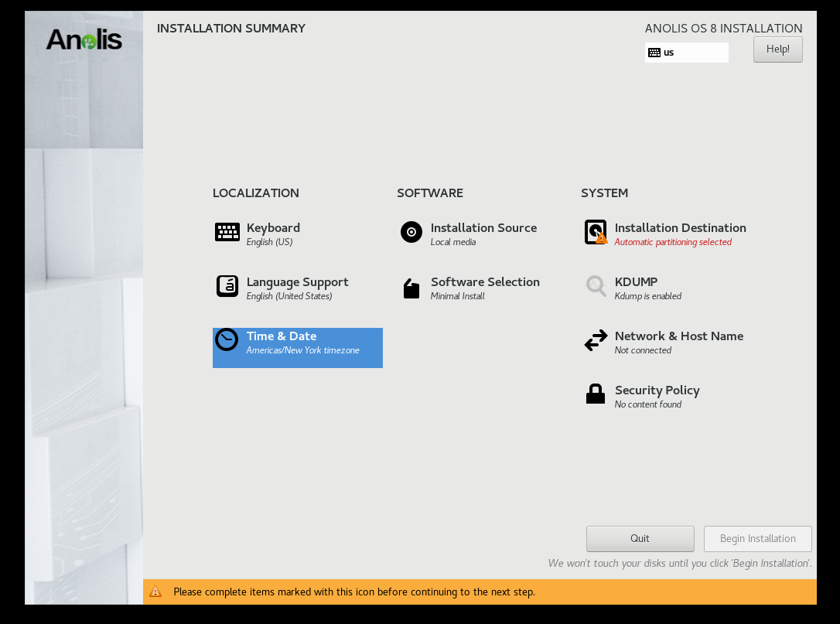Open Language Support via its icon
This screenshot has height=624, width=840.
[227, 286]
